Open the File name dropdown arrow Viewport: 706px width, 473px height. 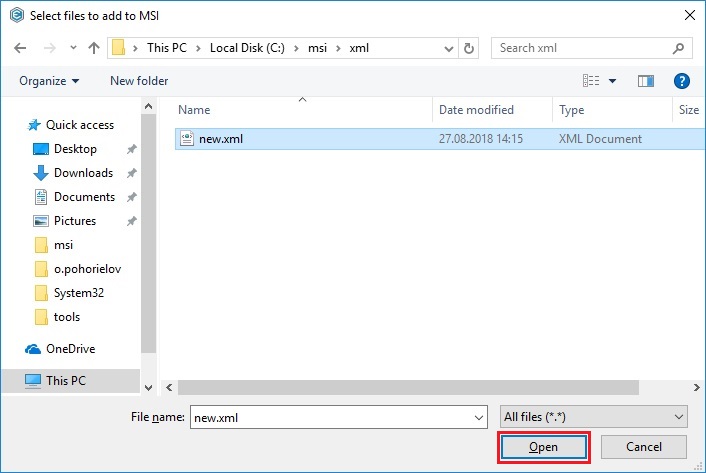[x=479, y=418]
